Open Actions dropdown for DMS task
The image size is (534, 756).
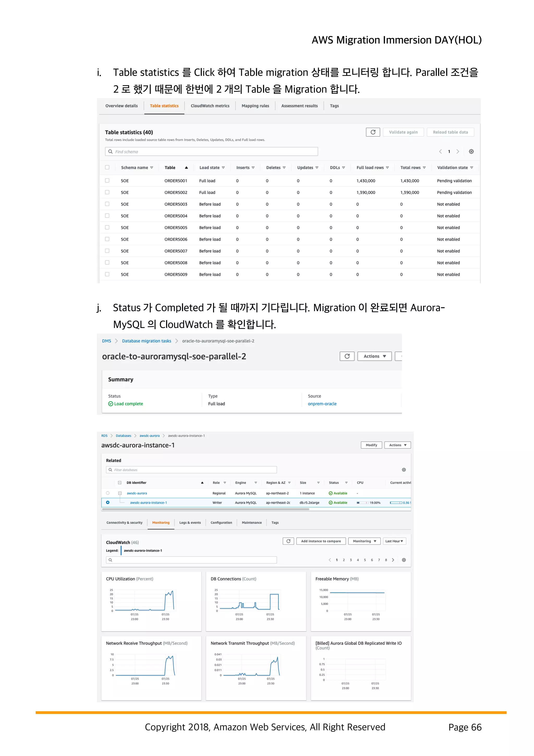pos(374,356)
